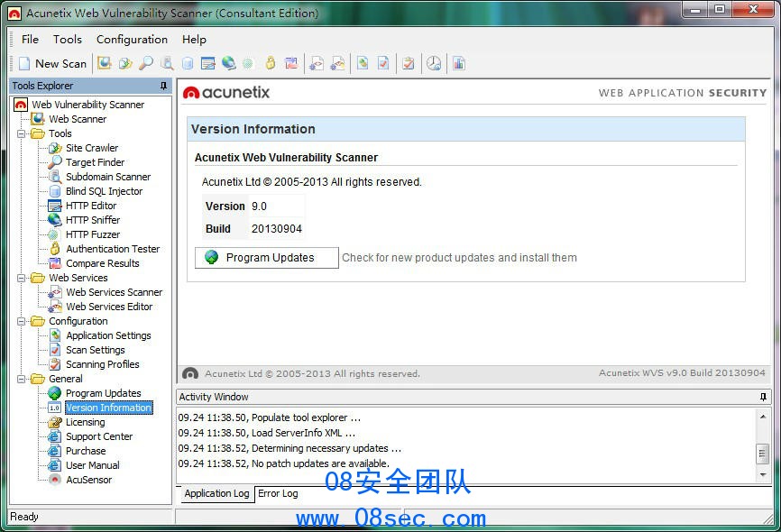
Task: Click the Application Settings toolbar icon
Action: click(363, 63)
